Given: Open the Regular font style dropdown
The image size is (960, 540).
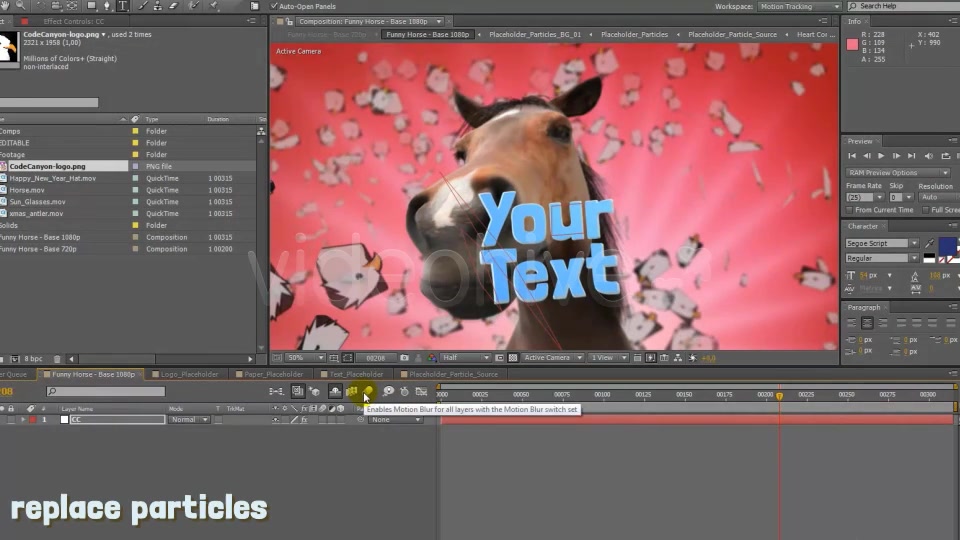Looking at the screenshot, I should click(882, 258).
